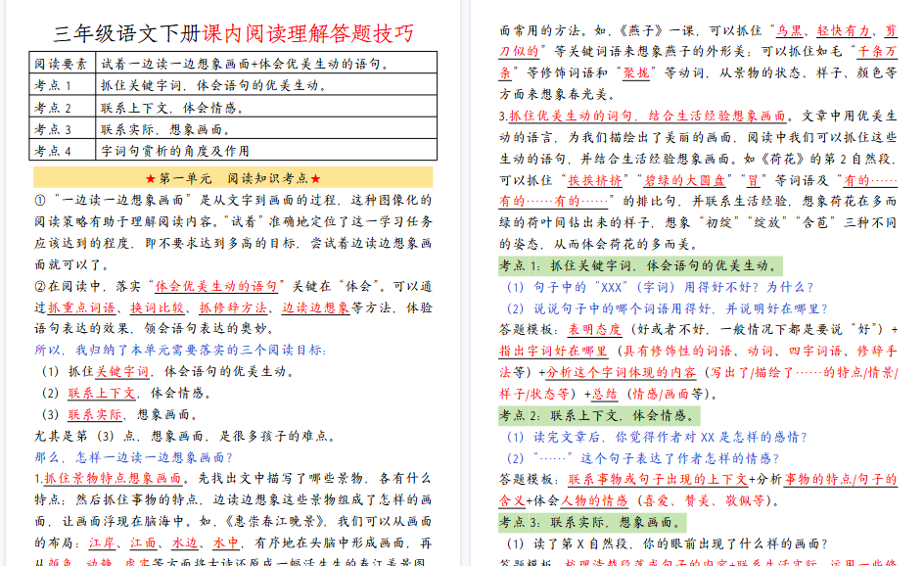Click the red underlined word 关键字词
The height and width of the screenshot is (566, 924).
tap(122, 371)
